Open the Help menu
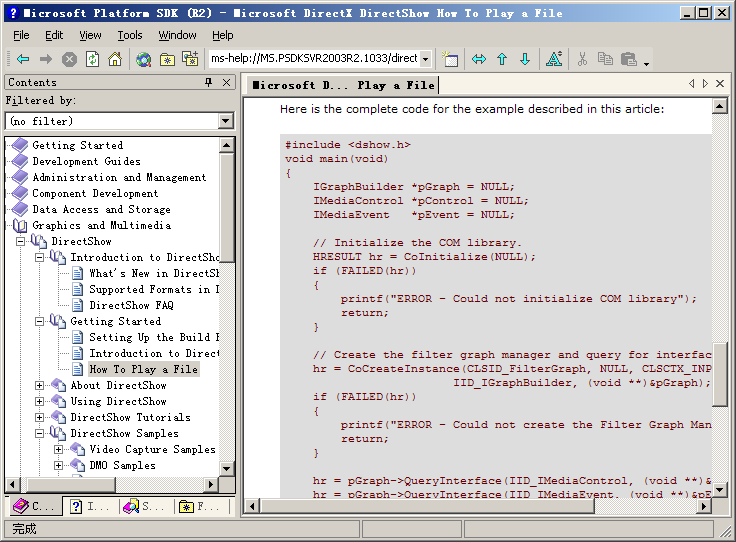The height and width of the screenshot is (542, 736). pos(222,36)
